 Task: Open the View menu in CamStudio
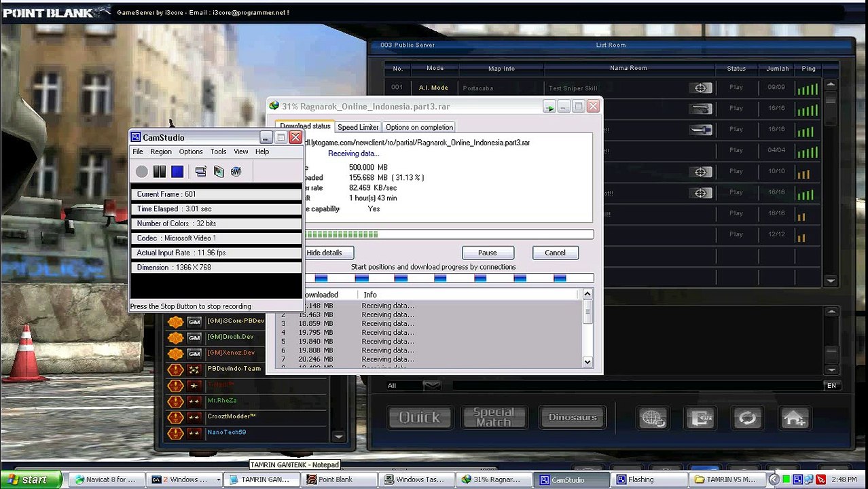click(241, 151)
